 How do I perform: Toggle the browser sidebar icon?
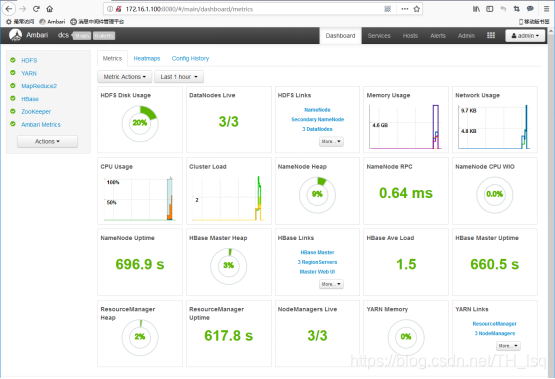click(x=490, y=9)
